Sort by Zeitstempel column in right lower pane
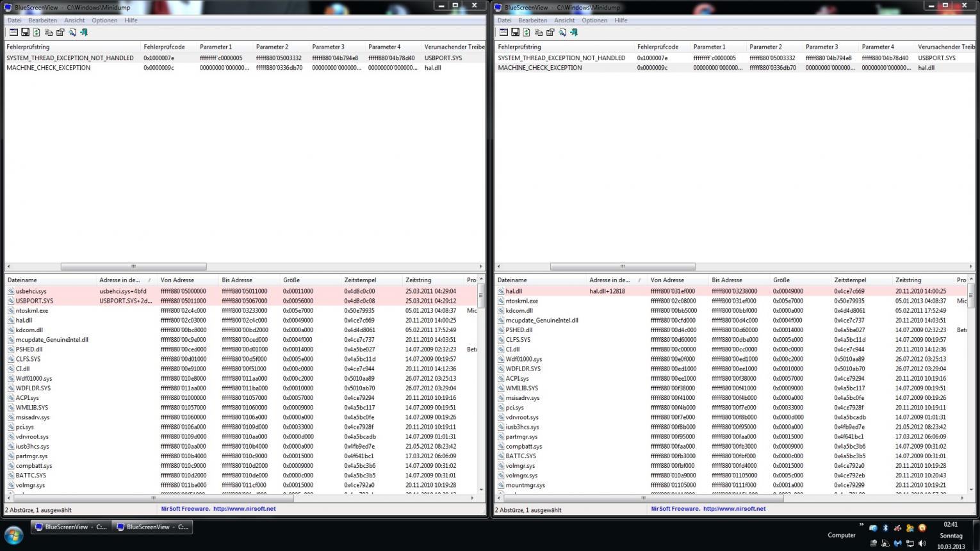Image resolution: width=980 pixels, height=551 pixels. [862, 280]
